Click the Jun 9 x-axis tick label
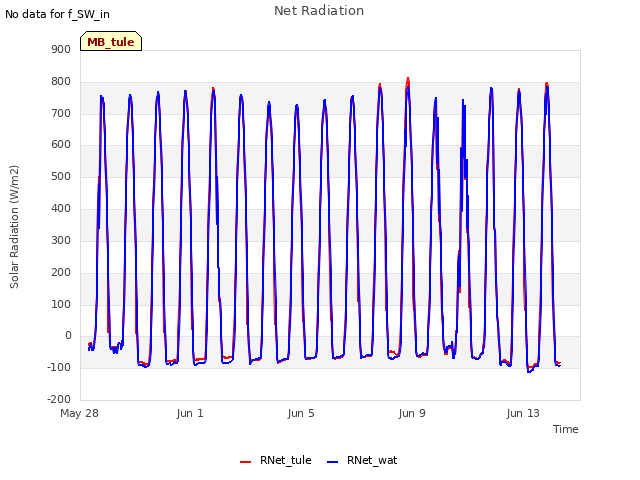 pyautogui.click(x=412, y=413)
